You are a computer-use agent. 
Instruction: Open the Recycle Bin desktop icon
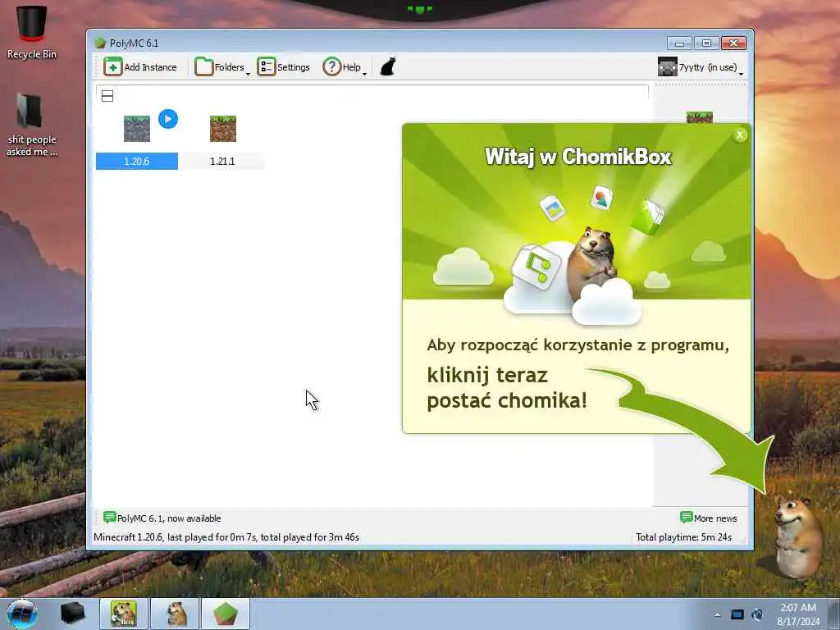(x=32, y=32)
